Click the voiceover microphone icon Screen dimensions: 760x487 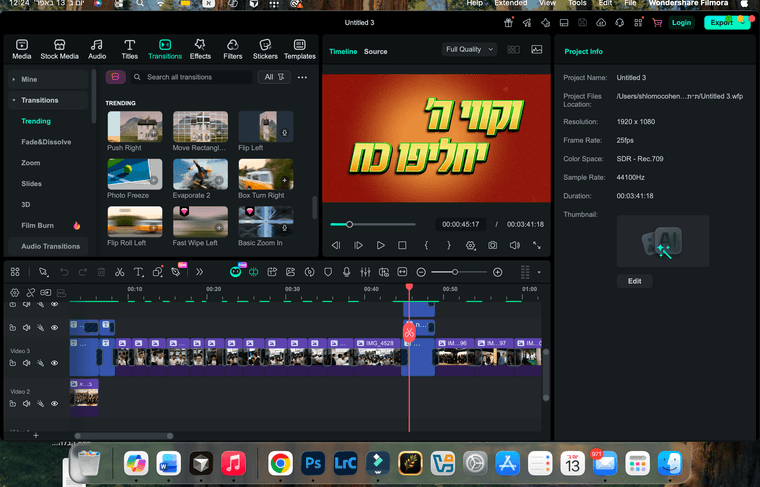coord(347,272)
